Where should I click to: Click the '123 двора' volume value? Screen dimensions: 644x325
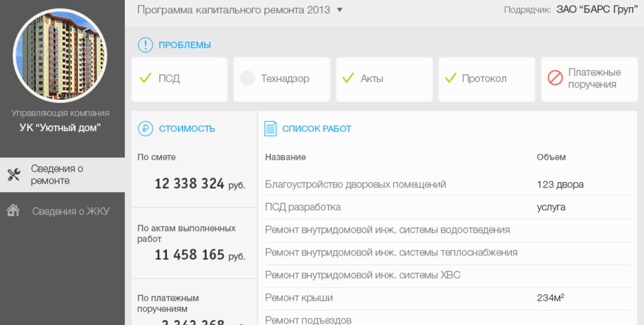pos(560,184)
